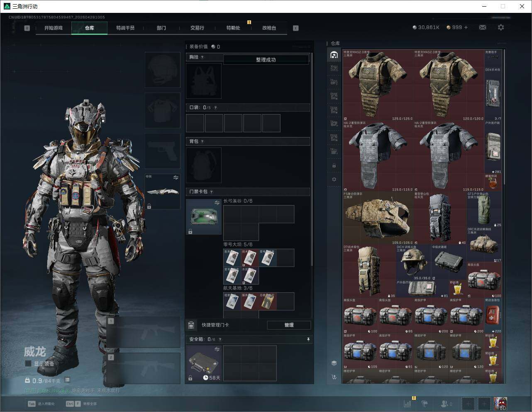Screen dimensions: 532x412
Task: Select the empty backpack slot under 背包
Action: tap(204, 165)
